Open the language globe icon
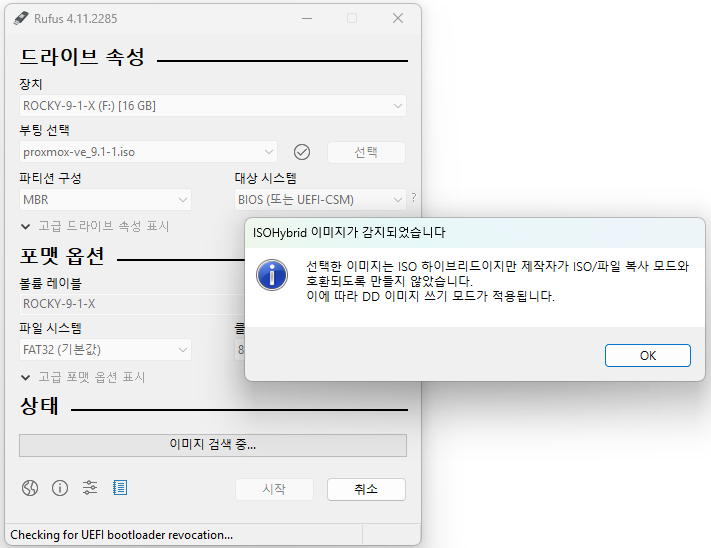 pyautogui.click(x=30, y=488)
